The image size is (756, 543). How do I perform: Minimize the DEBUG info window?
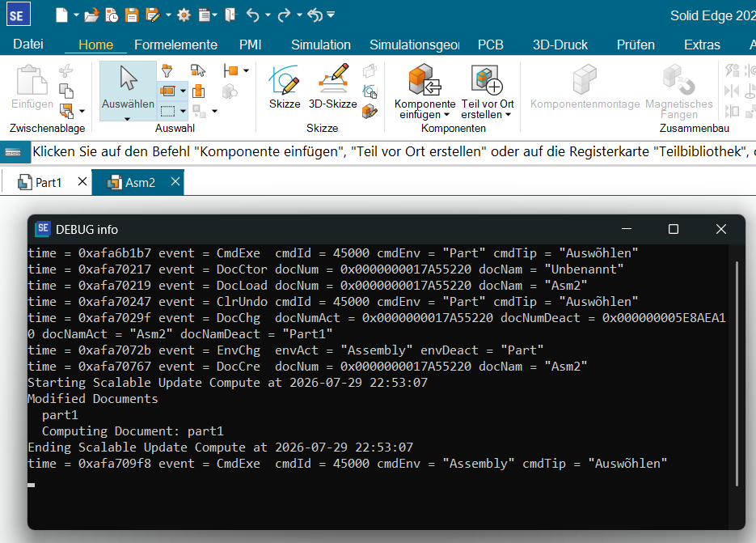coord(627,229)
